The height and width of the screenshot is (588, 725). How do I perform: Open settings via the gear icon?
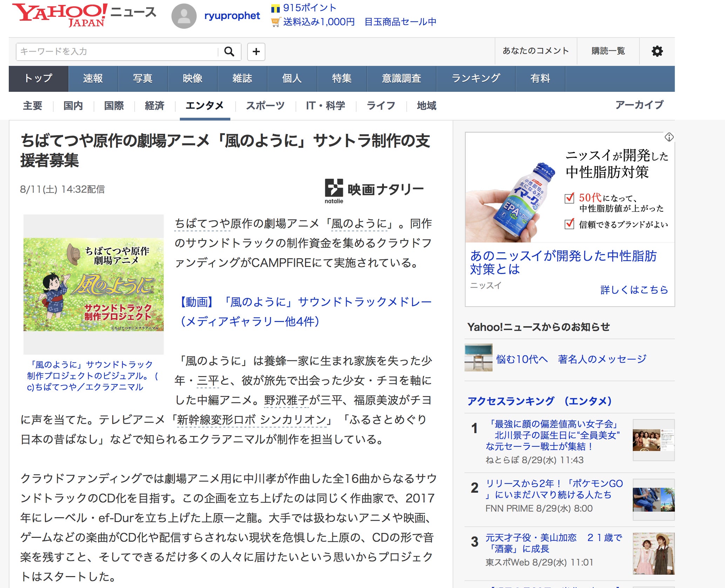(657, 51)
